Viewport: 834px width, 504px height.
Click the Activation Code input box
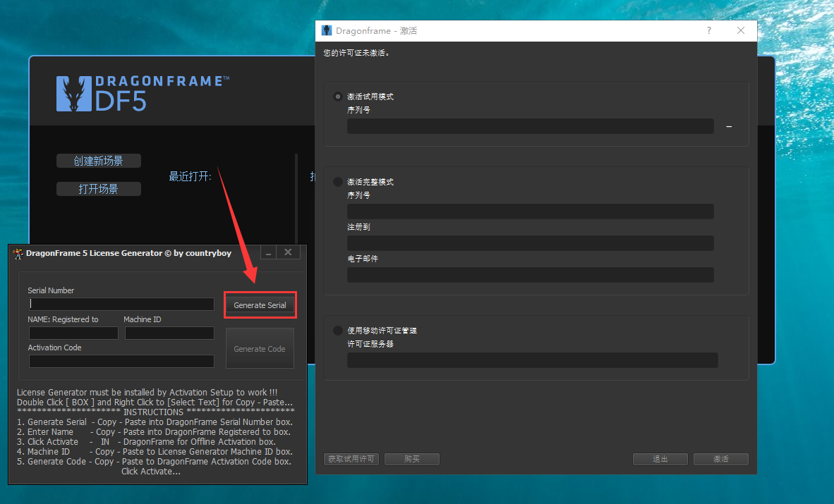pyautogui.click(x=121, y=361)
